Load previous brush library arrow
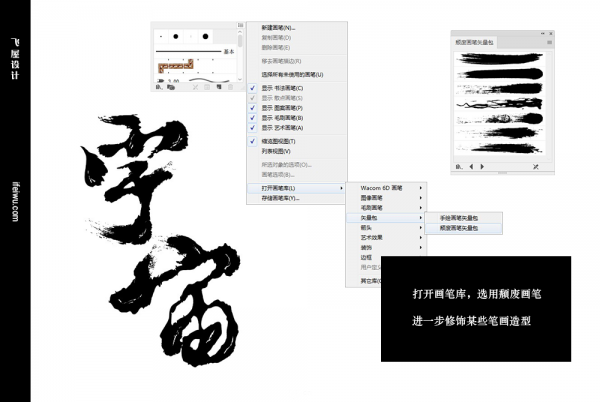 [x=471, y=166]
